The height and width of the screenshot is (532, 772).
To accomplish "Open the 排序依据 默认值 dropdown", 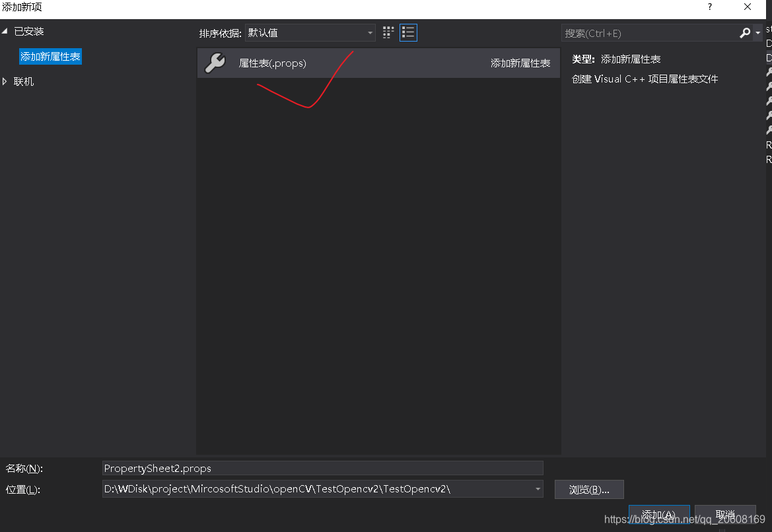I will 310,33.
